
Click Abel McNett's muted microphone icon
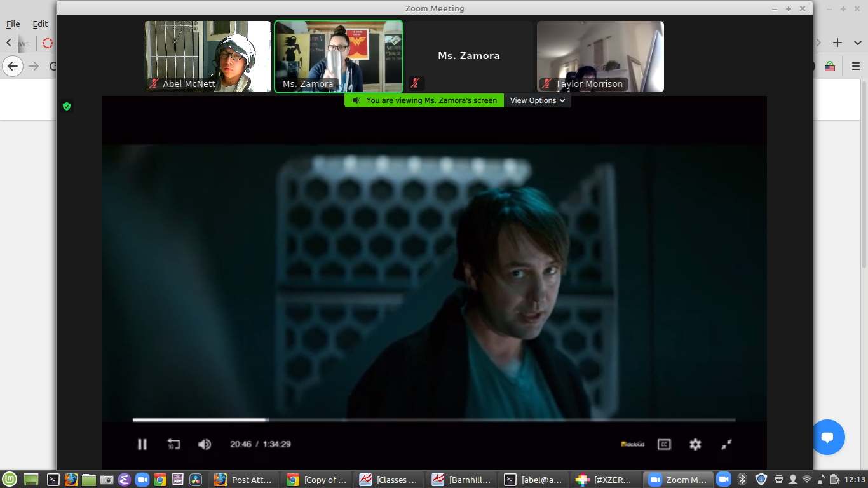pyautogui.click(x=154, y=83)
